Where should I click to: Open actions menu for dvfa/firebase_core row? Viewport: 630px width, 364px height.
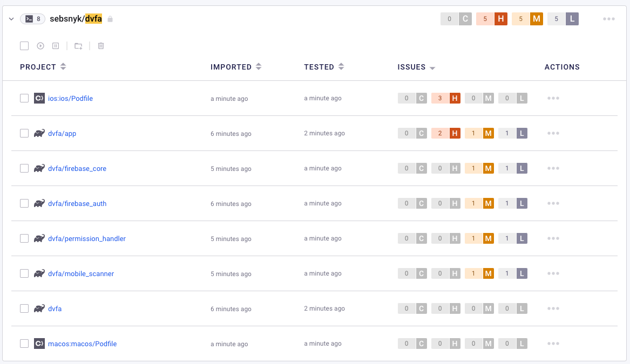(x=553, y=168)
